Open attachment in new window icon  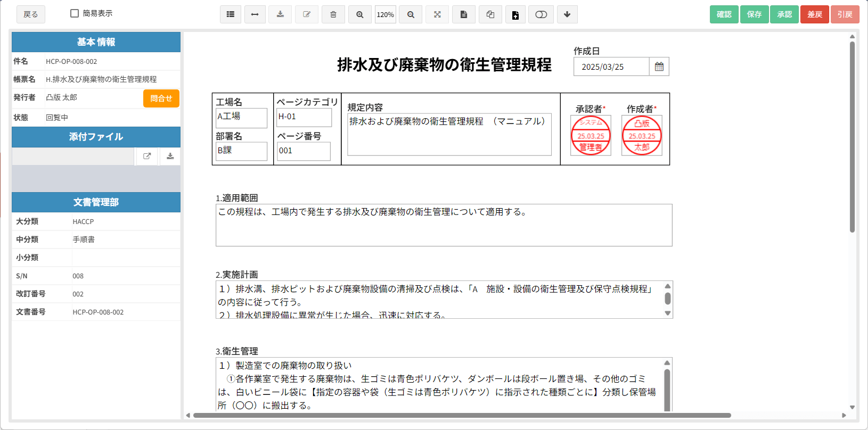pyautogui.click(x=147, y=156)
